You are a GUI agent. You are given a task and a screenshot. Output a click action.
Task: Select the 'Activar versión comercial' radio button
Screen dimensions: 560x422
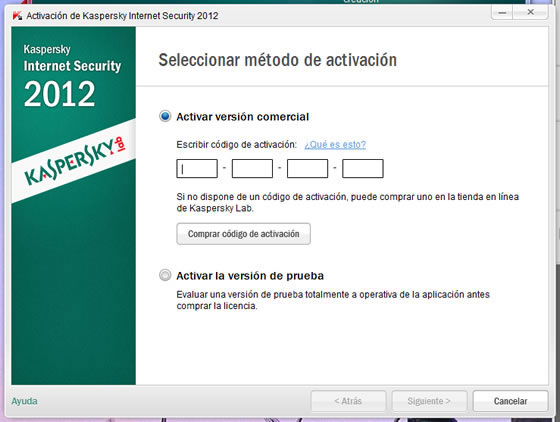coord(165,116)
